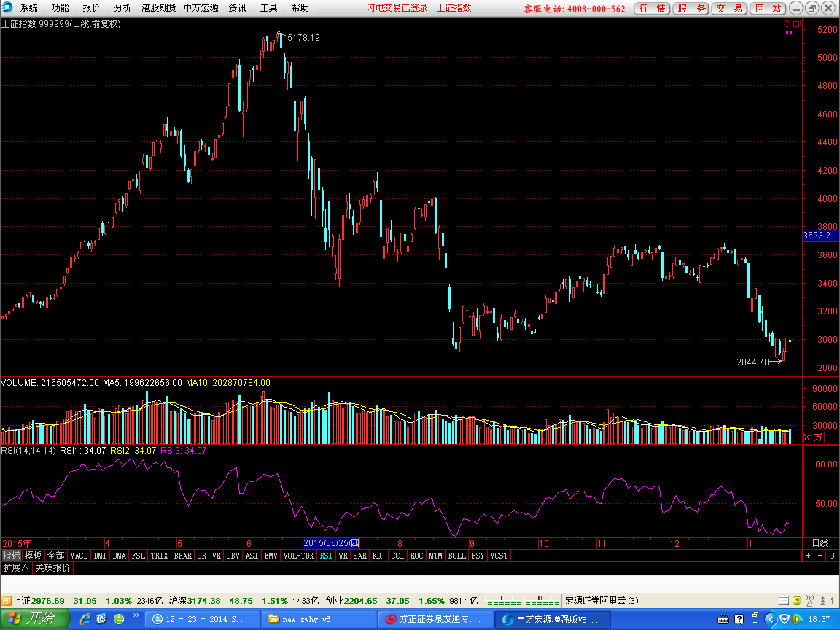840x630 pixels.
Task: Click the app logo icon in the title bar
Action: click(x=7, y=7)
